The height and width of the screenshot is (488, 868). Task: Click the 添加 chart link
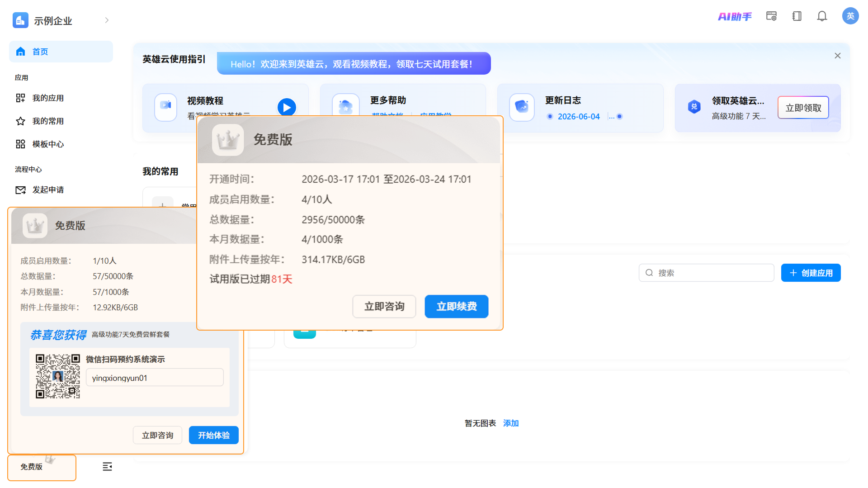click(x=511, y=423)
